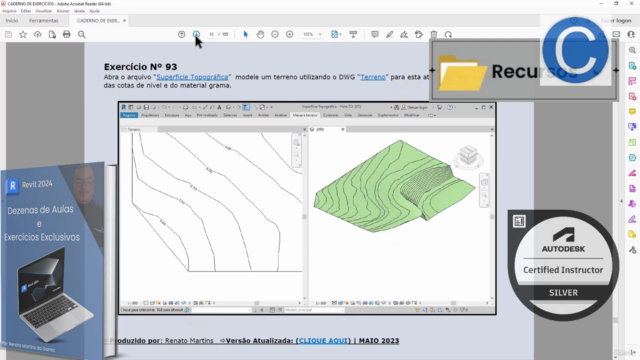Zoom in with the plus circle
Image resolution: width=640 pixels, height=360 pixels.
click(289, 35)
